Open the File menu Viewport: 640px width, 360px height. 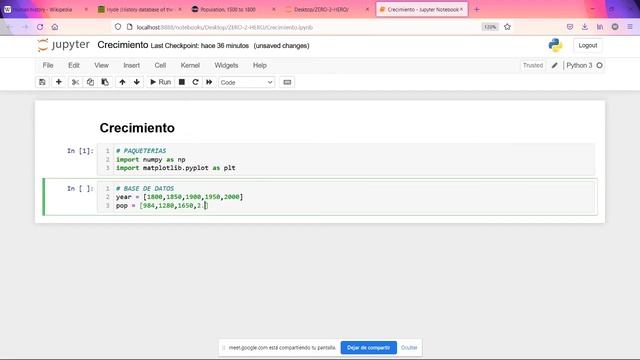pos(48,65)
